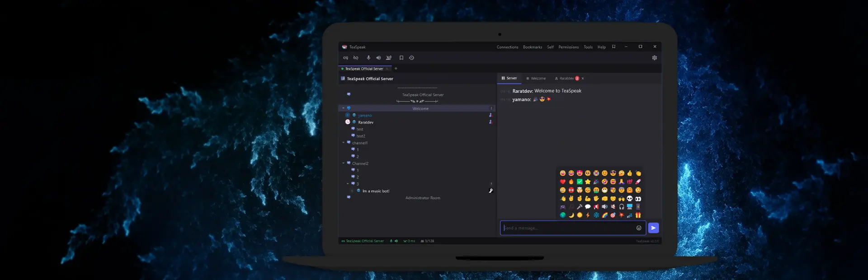Close the Raratdev chat tab
Screen dimensions: 868x280
click(x=583, y=78)
